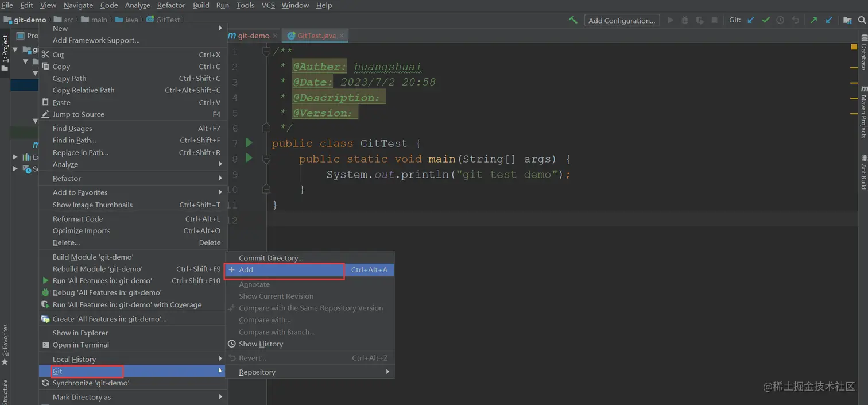Select Find Usages in context menu
This screenshot has height=405, width=868.
(x=133, y=129)
